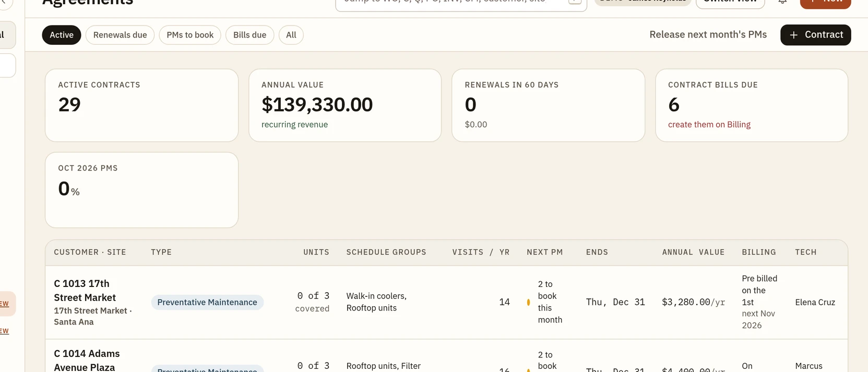
Task: Click the 'recurring revenue' caption
Action: tap(294, 125)
